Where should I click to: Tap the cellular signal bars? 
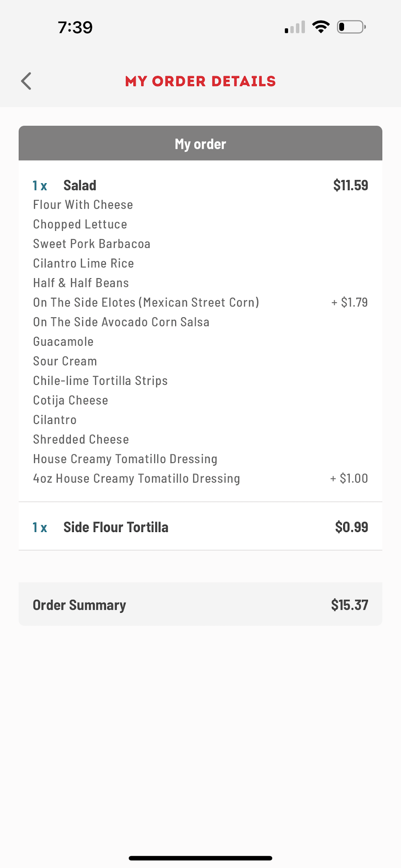pos(295,28)
